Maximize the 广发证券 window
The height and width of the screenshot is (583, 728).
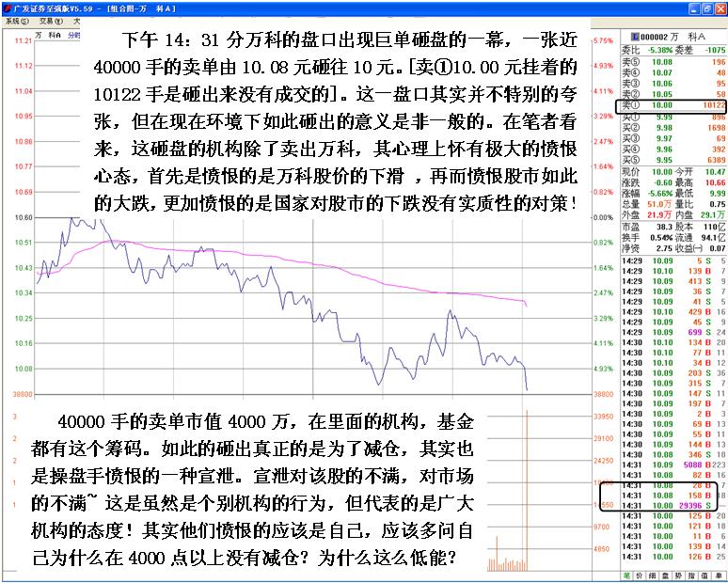coord(706,8)
